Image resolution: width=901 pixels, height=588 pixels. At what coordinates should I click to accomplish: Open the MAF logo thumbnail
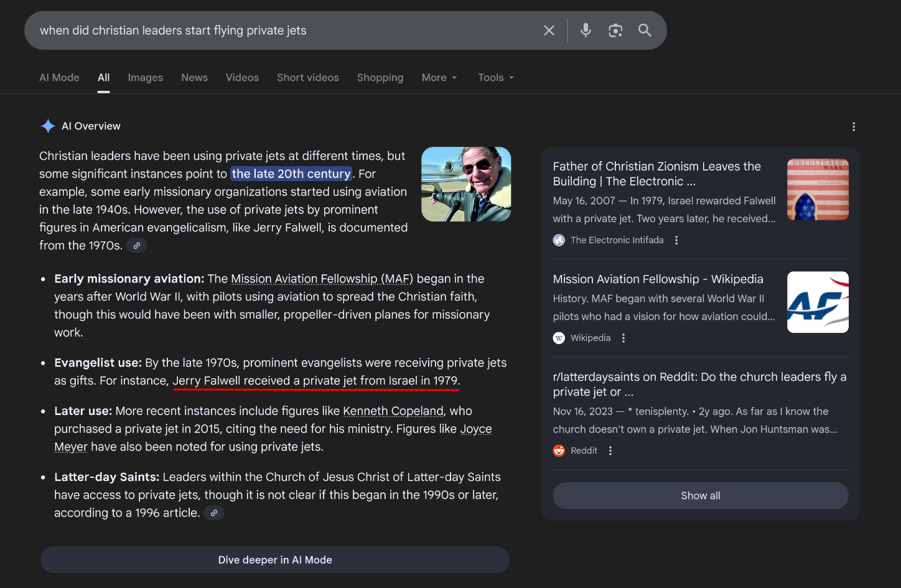(818, 302)
